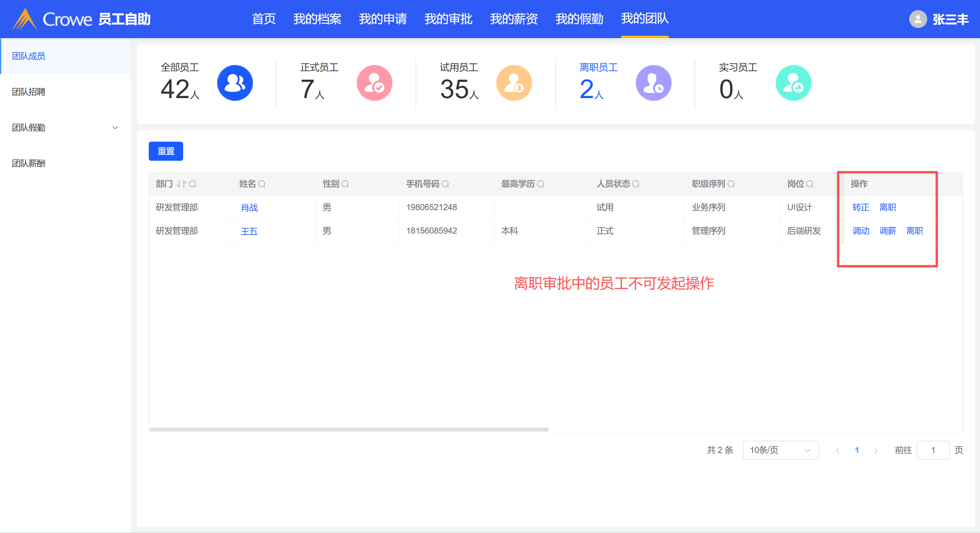Image resolution: width=980 pixels, height=533 pixels.
Task: Click the purple resigned-employee icon
Action: pos(653,83)
